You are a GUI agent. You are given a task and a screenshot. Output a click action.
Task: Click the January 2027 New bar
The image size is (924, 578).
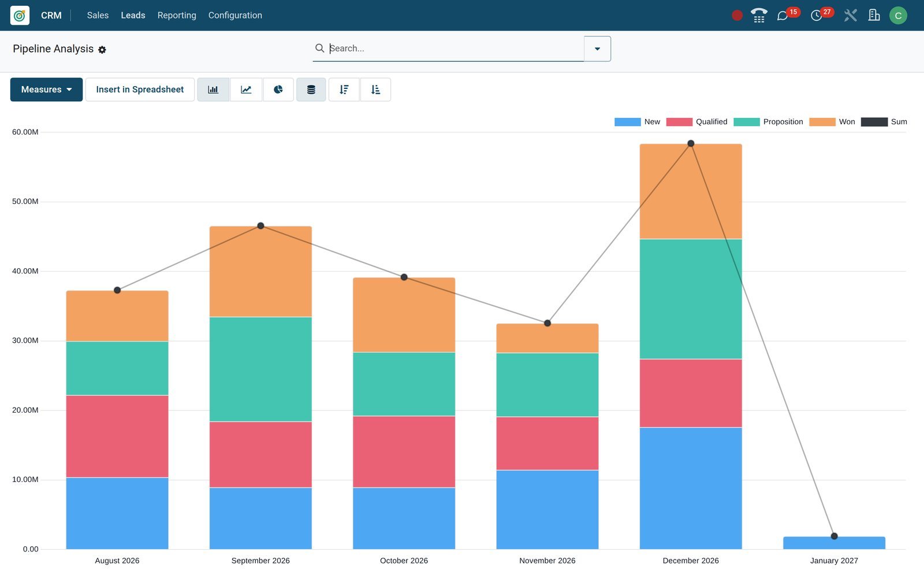[834, 543]
